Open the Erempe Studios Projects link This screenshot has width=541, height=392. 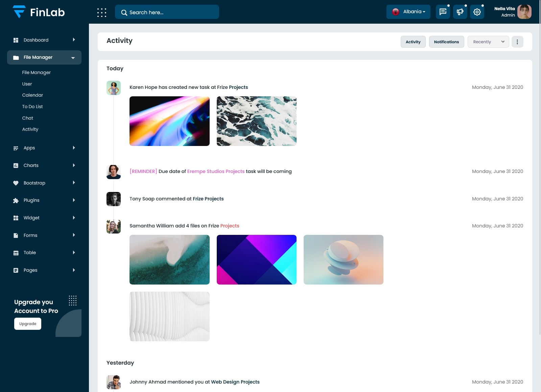point(216,171)
